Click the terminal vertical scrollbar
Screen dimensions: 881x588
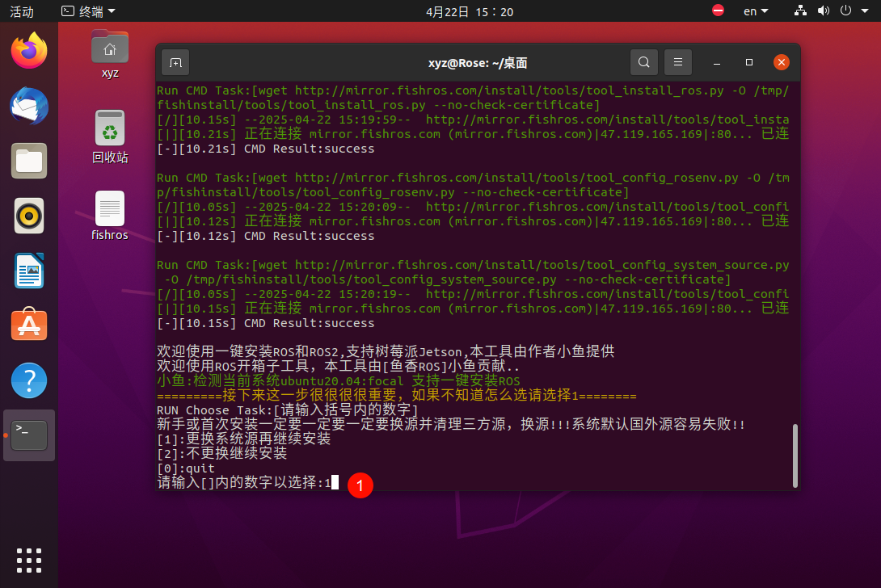[795, 456]
